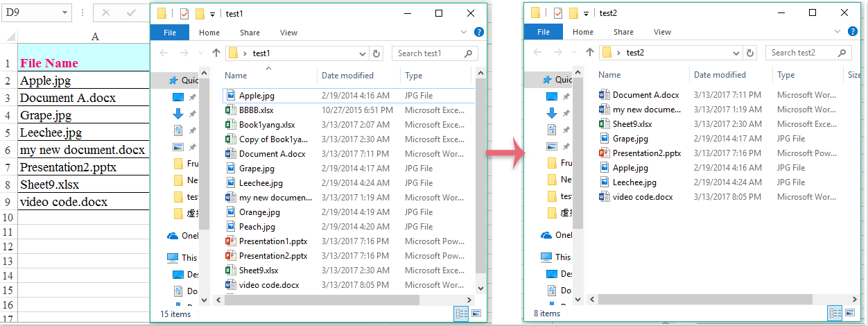Click the Word icon of video code.docx in test2
The width and height of the screenshot is (868, 326).
604,197
